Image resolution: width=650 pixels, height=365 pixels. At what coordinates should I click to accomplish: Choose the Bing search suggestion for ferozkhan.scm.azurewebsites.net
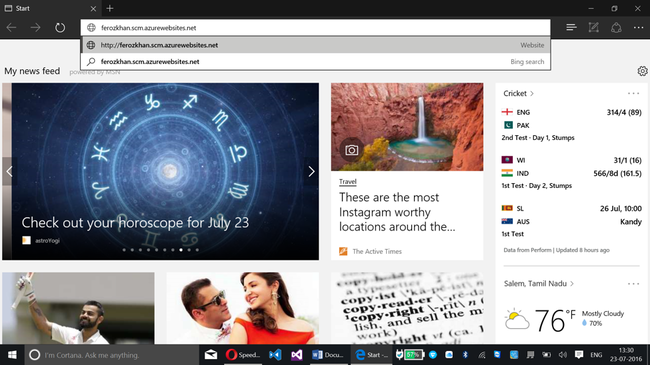[x=315, y=61]
